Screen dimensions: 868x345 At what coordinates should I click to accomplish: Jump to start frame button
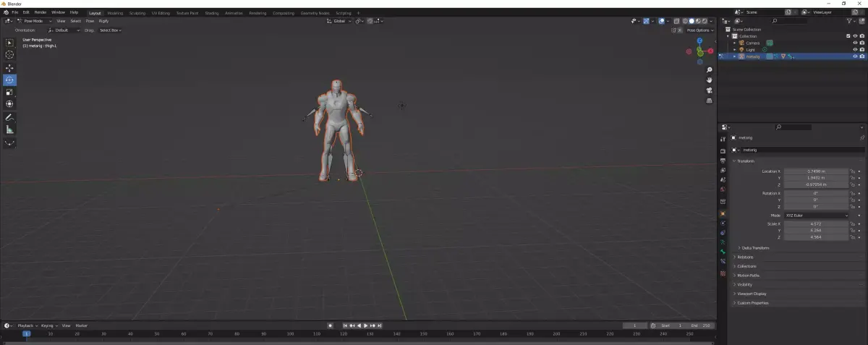pyautogui.click(x=346, y=325)
